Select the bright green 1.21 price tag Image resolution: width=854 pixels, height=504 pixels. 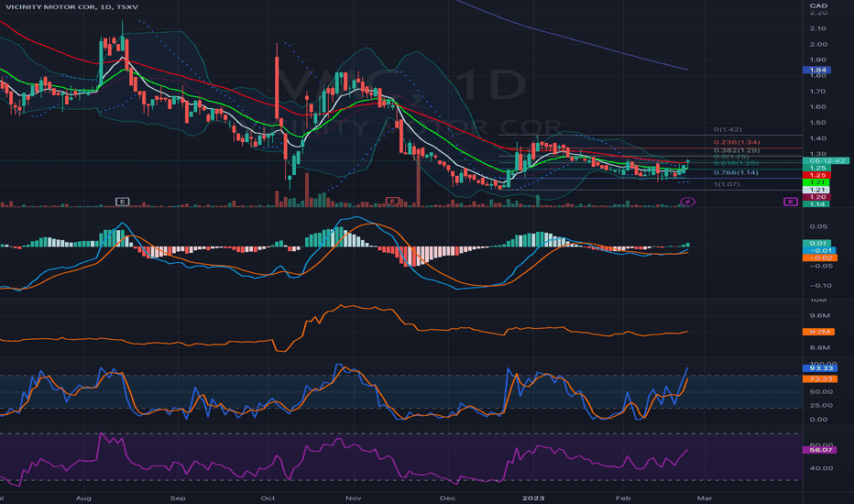(x=817, y=182)
